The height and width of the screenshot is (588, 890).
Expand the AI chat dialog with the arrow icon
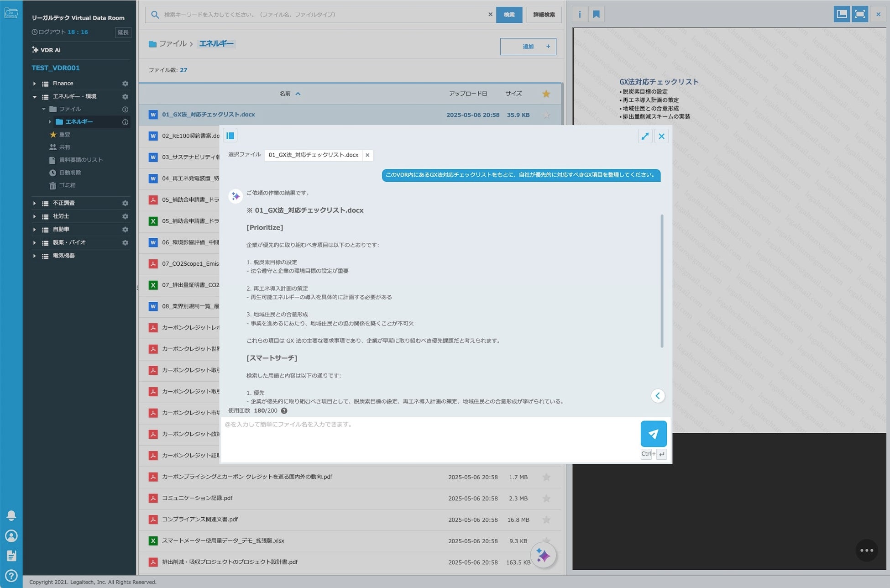[645, 136]
